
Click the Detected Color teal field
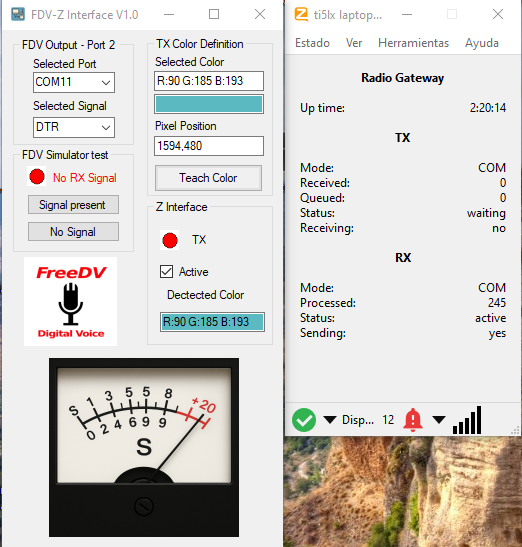point(212,322)
